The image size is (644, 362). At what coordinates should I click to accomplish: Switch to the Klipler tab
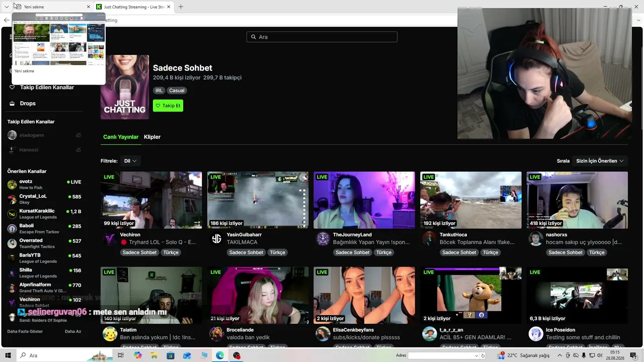click(x=152, y=137)
